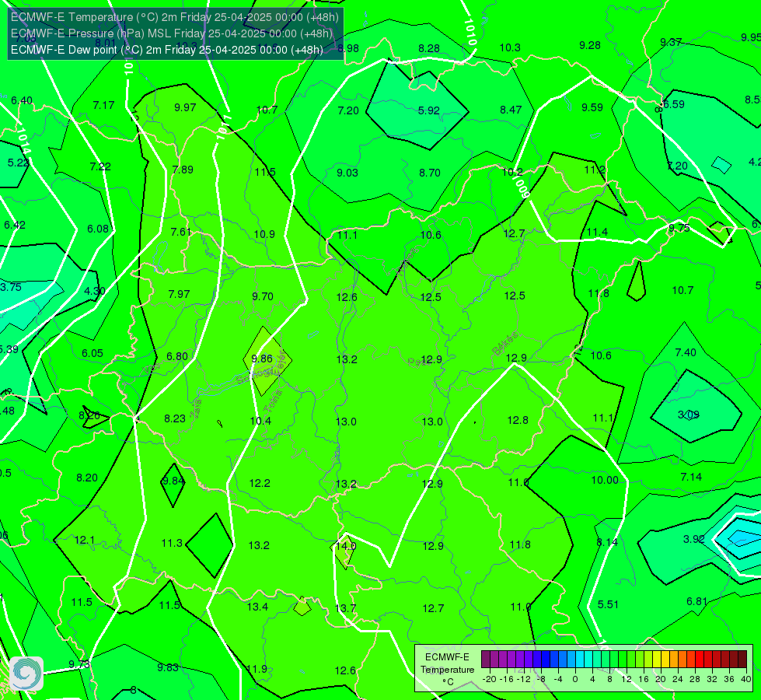Click the 9.97 temperature value

coord(185,107)
